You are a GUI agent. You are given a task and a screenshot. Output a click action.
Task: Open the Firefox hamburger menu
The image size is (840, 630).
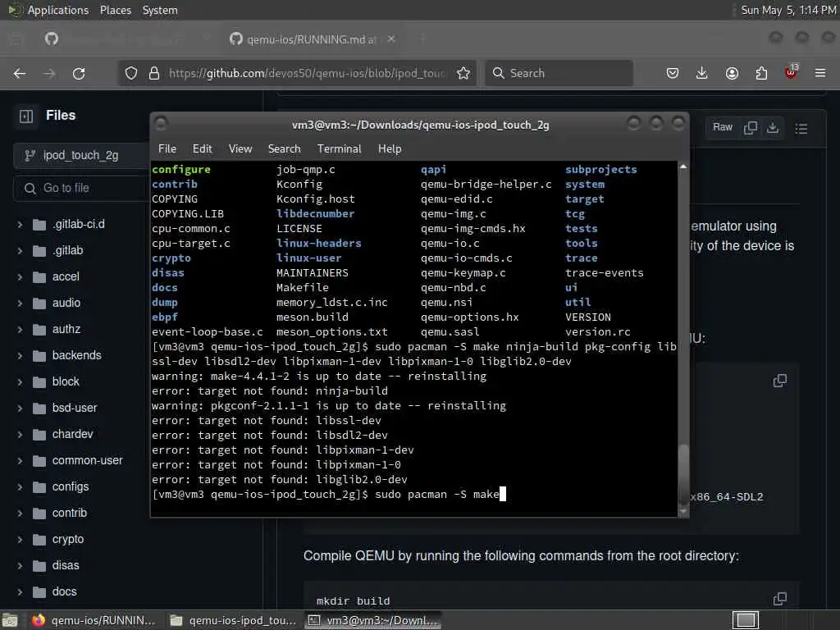(x=820, y=73)
